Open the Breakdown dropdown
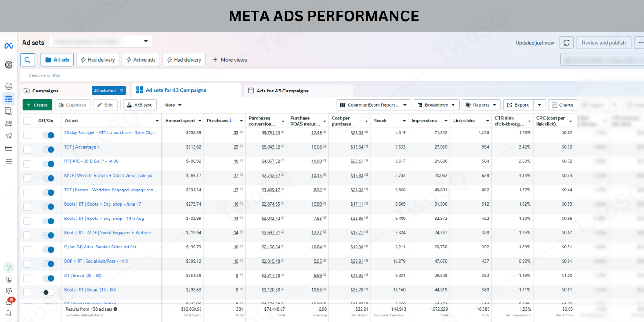Viewport: 644px width, 322px height. pyautogui.click(x=436, y=105)
